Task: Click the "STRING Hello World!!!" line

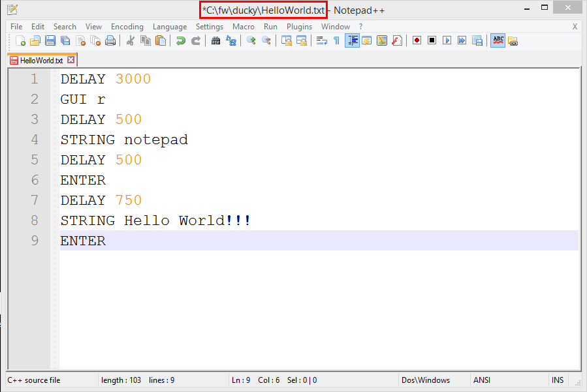Action: pyautogui.click(x=155, y=220)
